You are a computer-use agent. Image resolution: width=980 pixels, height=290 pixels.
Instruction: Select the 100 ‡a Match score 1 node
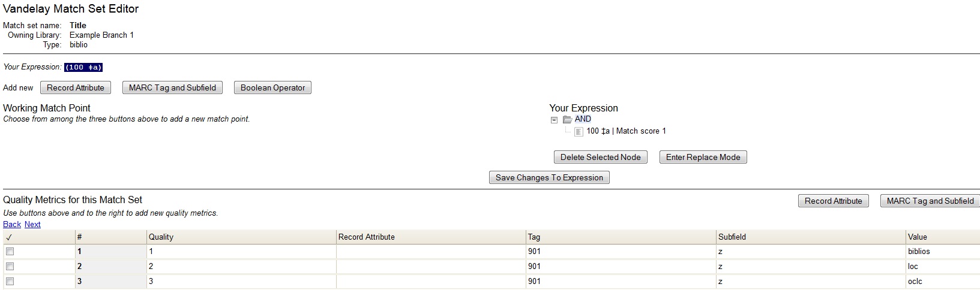pyautogui.click(x=626, y=131)
